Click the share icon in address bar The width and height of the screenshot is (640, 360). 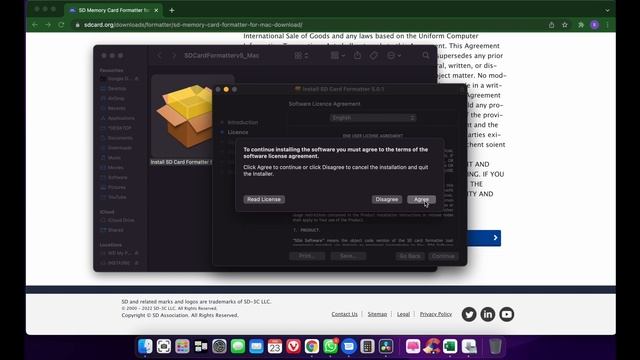click(x=551, y=25)
